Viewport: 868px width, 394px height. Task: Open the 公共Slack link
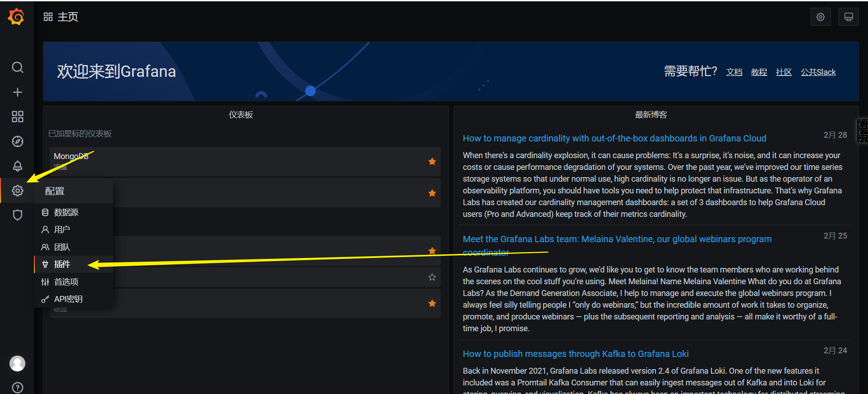(x=818, y=72)
